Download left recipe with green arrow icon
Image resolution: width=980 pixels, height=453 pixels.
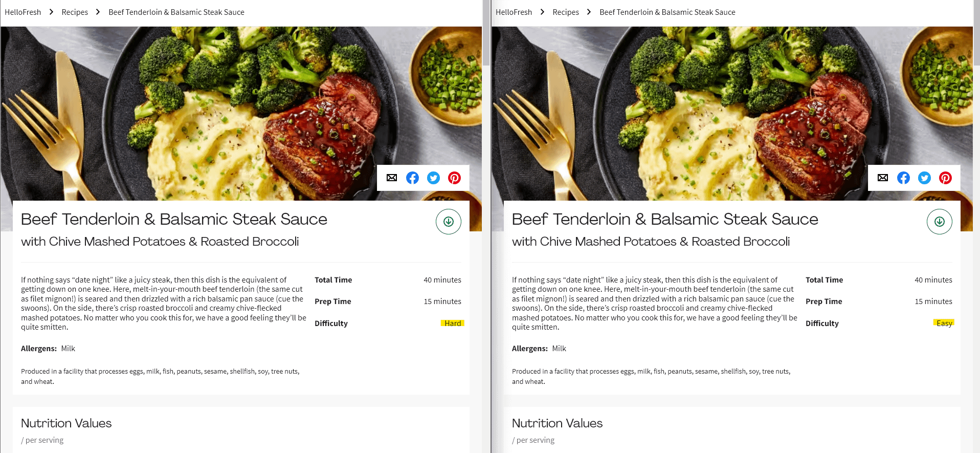449,222
